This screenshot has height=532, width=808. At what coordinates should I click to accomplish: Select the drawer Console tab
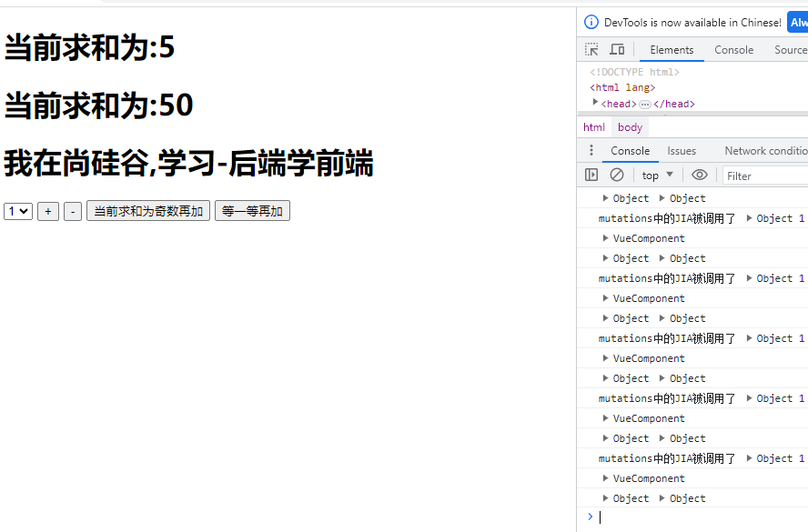pyautogui.click(x=631, y=151)
